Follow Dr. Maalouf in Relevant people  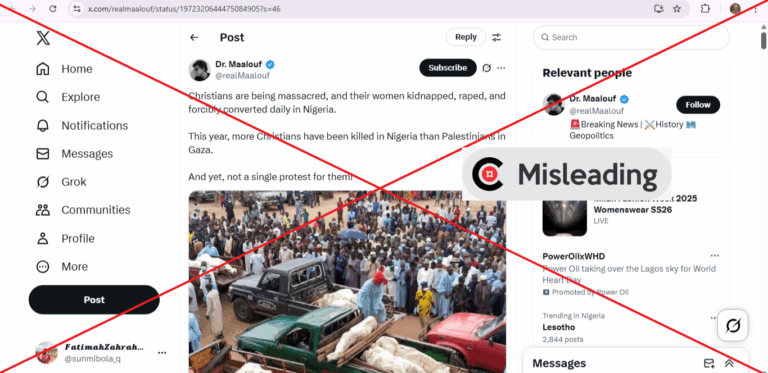click(698, 105)
